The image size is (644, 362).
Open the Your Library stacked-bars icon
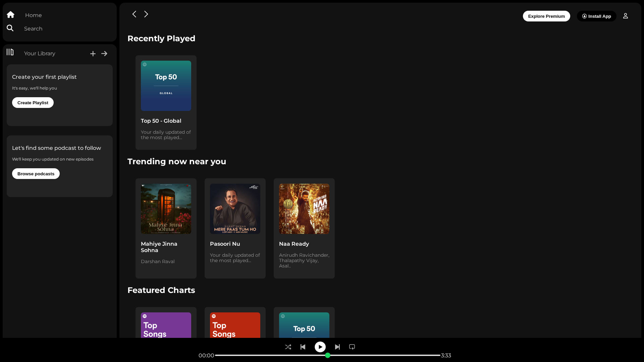[10, 52]
